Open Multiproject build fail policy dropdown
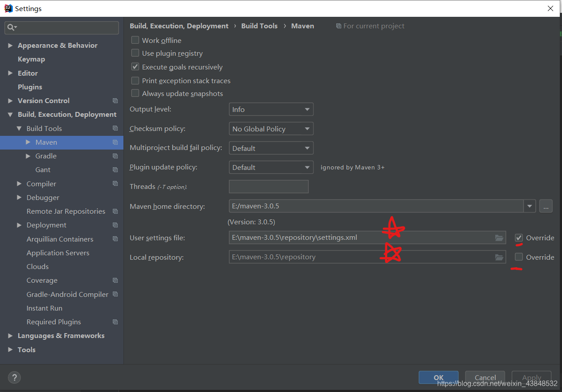This screenshot has width=562, height=392. 271,148
